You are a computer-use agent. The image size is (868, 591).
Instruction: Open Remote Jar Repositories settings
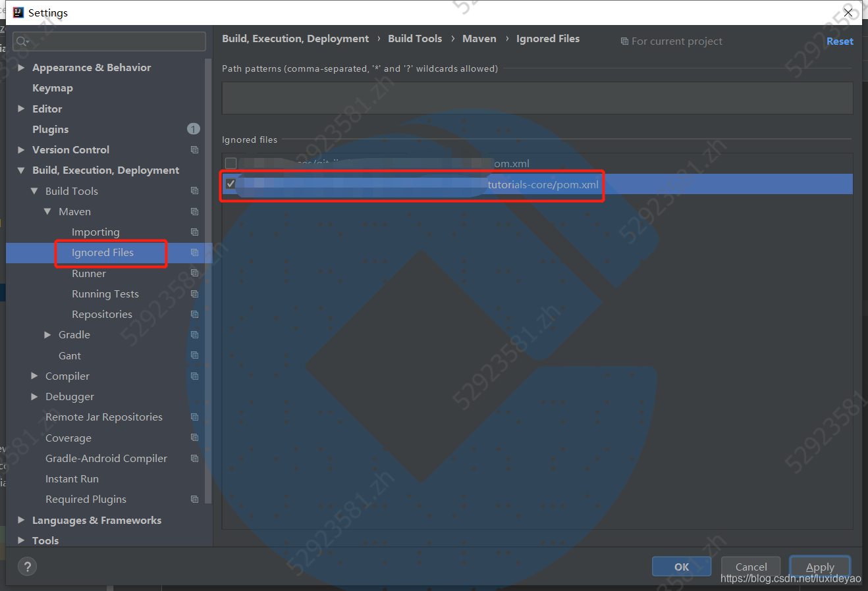104,417
